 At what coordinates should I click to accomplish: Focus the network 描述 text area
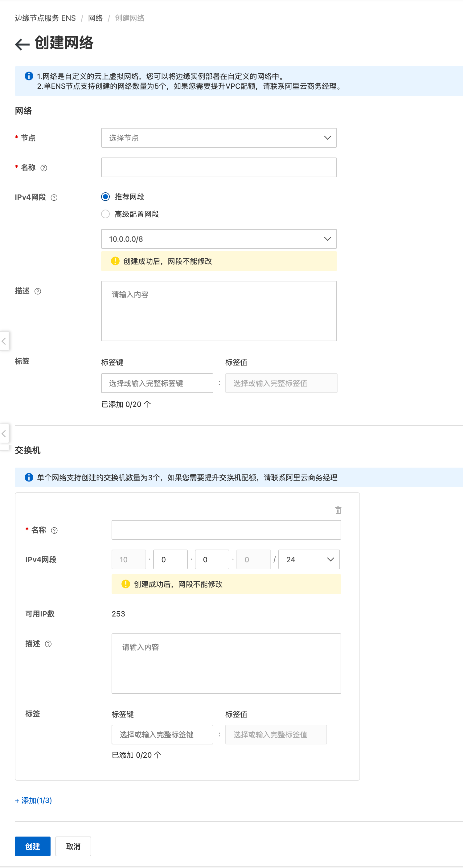pos(219,311)
